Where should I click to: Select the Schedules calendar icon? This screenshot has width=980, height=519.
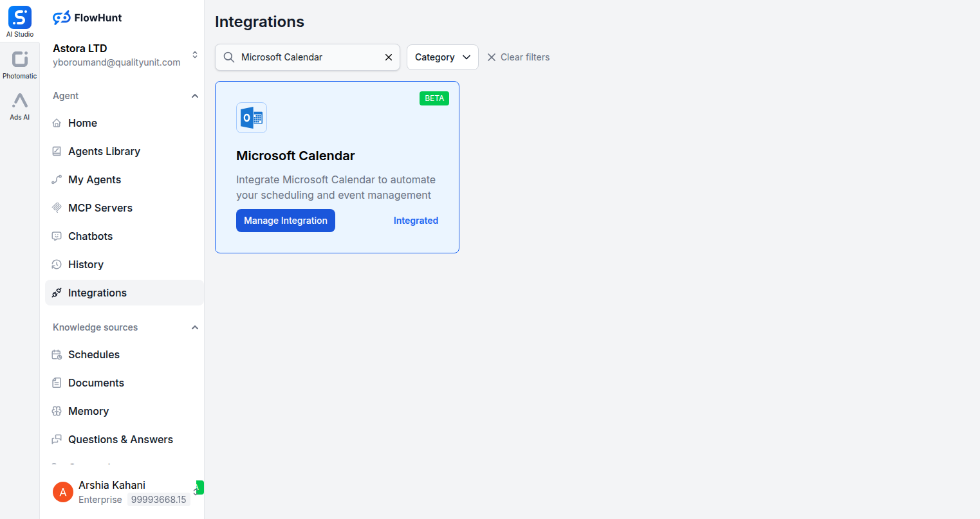pyautogui.click(x=57, y=354)
